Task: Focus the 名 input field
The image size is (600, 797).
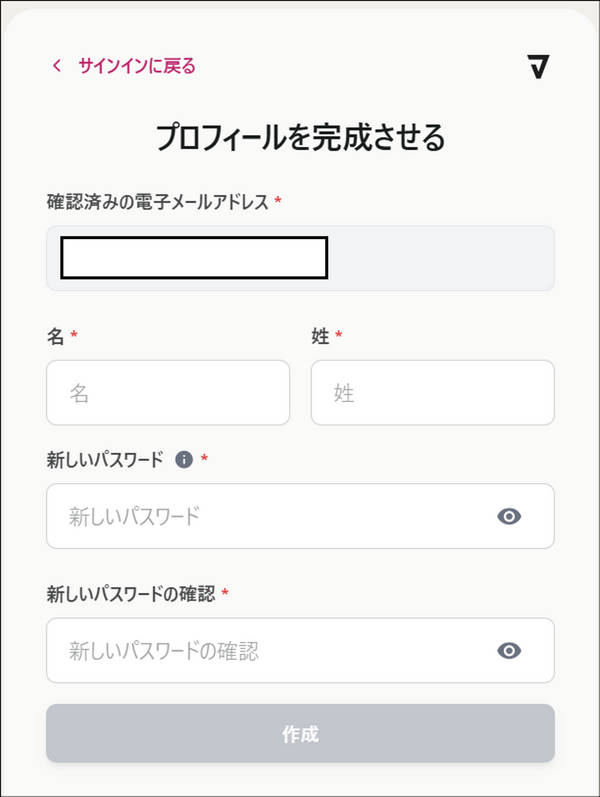Action: 168,393
